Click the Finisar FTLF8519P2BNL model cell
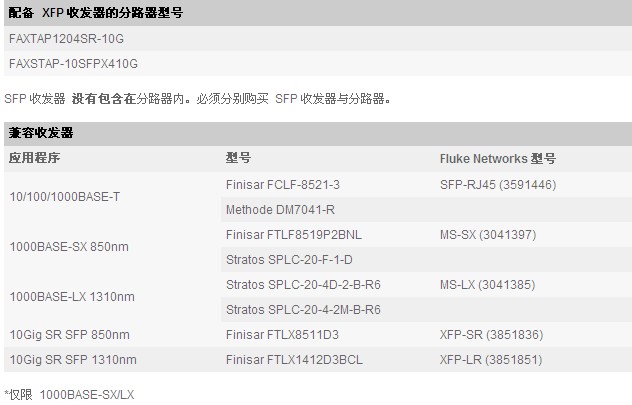Viewport: 632px width, 405px height. click(292, 235)
